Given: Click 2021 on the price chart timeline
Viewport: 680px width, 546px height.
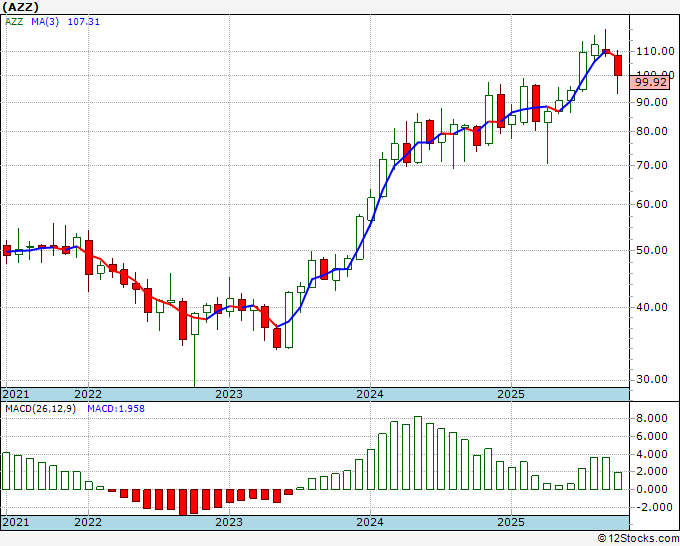Looking at the screenshot, I should 16,394.
